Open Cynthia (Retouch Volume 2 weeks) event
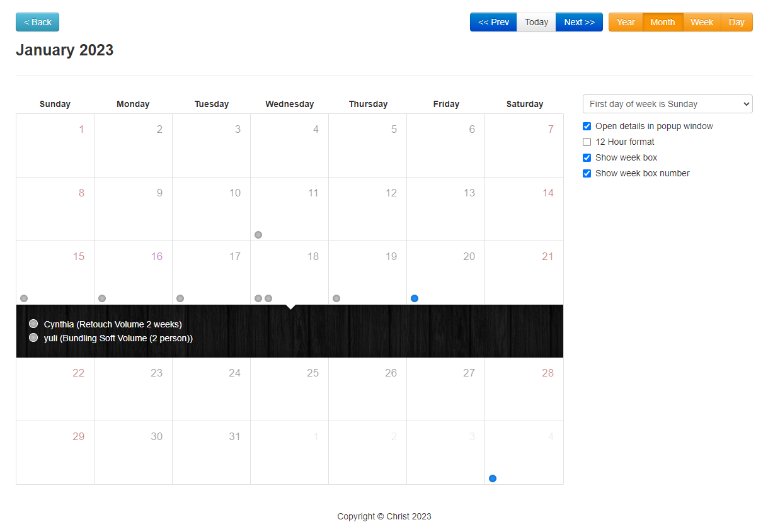Screen dimensions: 768x532 click(x=113, y=324)
